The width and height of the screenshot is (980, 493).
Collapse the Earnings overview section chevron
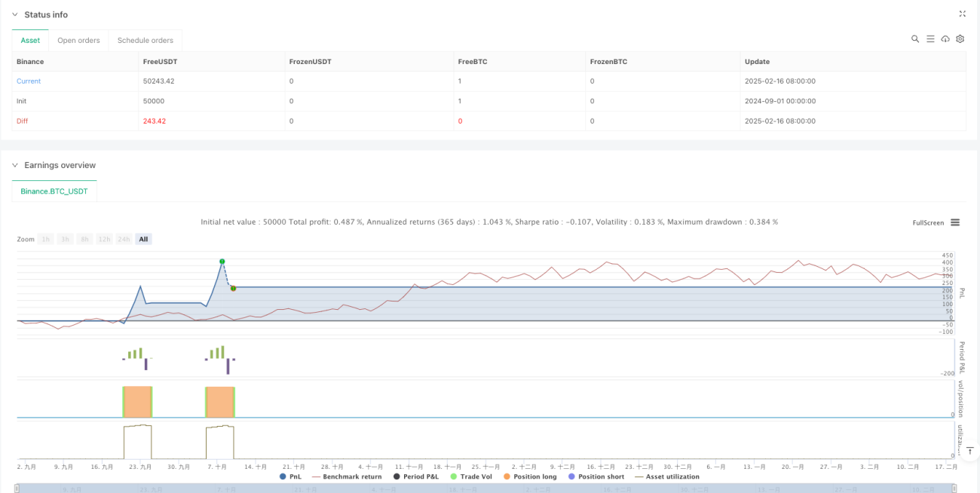click(15, 165)
